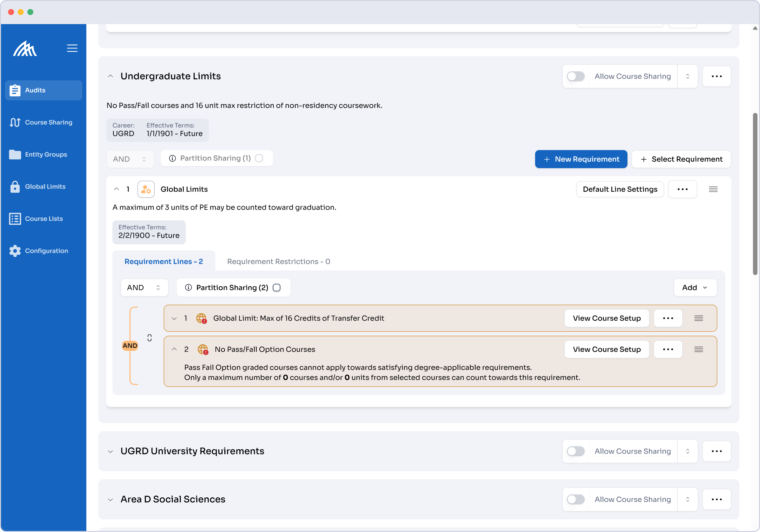Enable Allow Course Sharing for Area D
760x532 pixels.
point(576,499)
